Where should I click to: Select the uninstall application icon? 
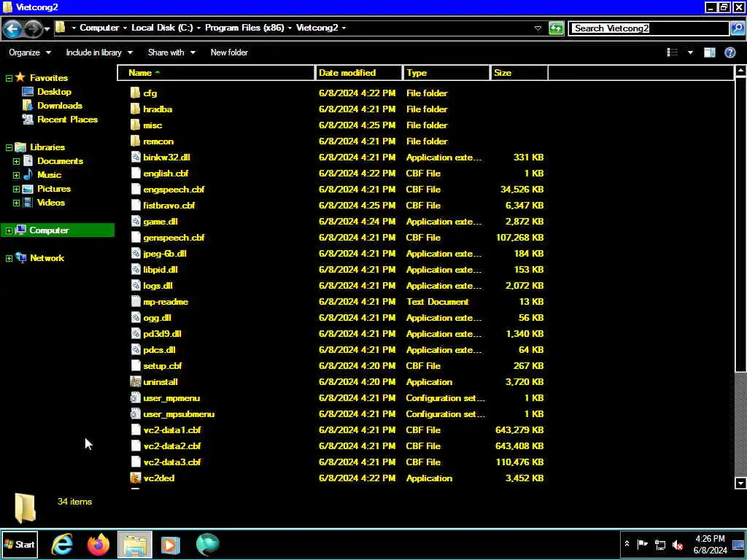[x=135, y=382]
